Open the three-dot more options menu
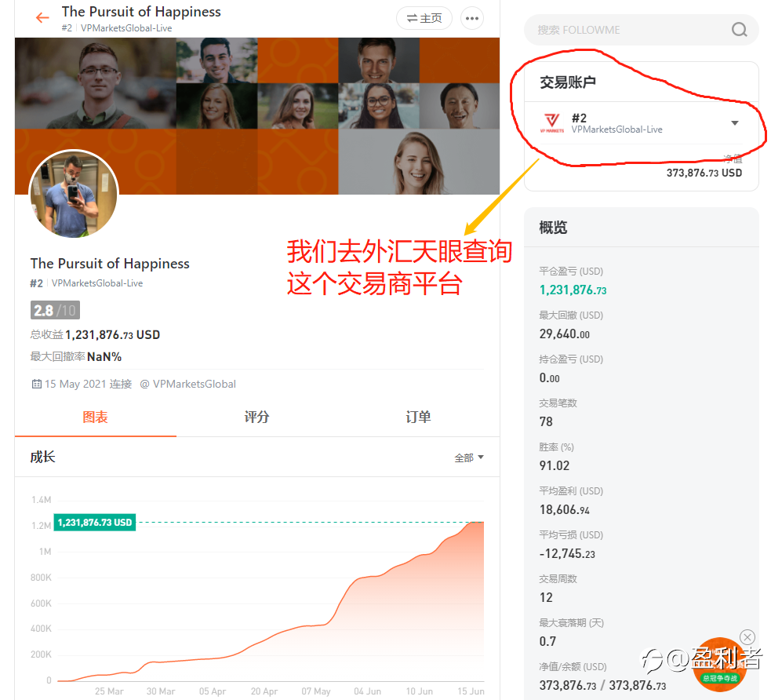The image size is (771, 700). click(472, 18)
